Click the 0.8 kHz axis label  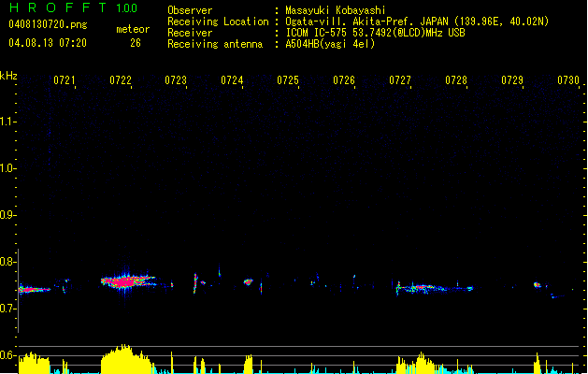click(x=7, y=262)
